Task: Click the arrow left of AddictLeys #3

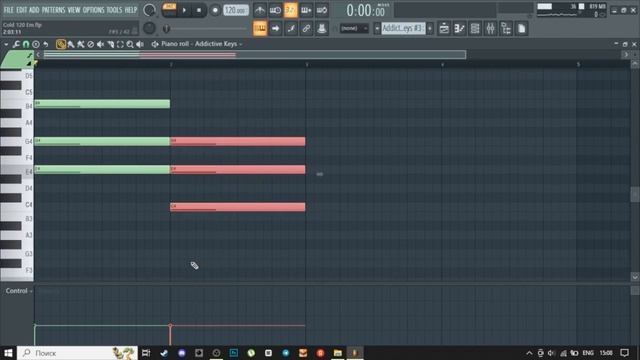Action: tap(377, 28)
